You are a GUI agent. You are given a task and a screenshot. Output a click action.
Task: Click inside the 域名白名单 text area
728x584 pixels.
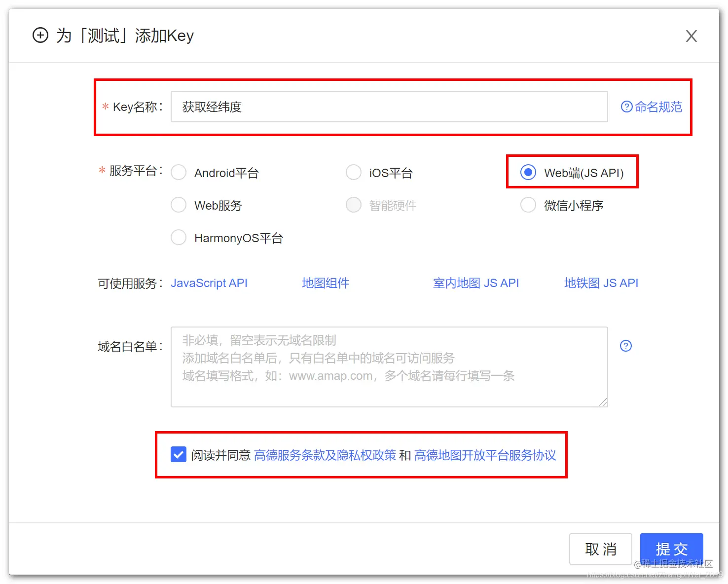(x=389, y=367)
